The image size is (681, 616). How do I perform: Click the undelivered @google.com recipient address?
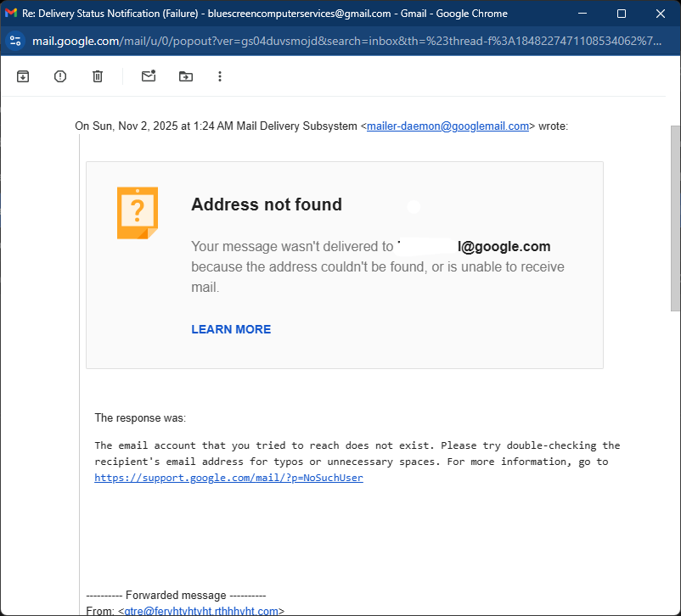click(x=473, y=247)
